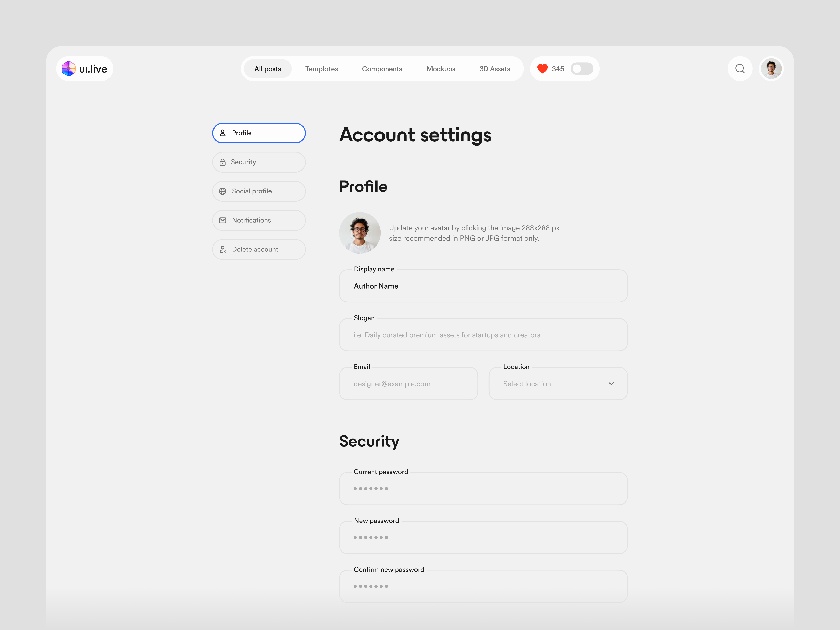Screen dimensions: 840x630
Task: Click inside the Display name field
Action: click(483, 286)
